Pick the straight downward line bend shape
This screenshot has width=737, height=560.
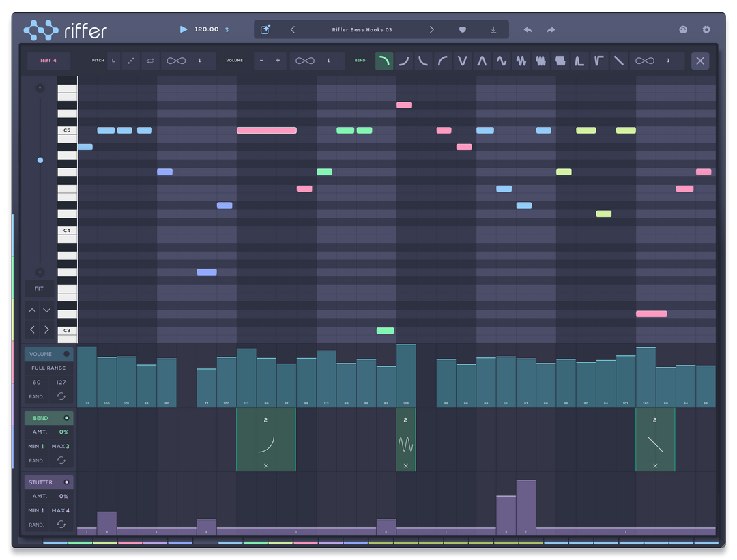pos(619,61)
